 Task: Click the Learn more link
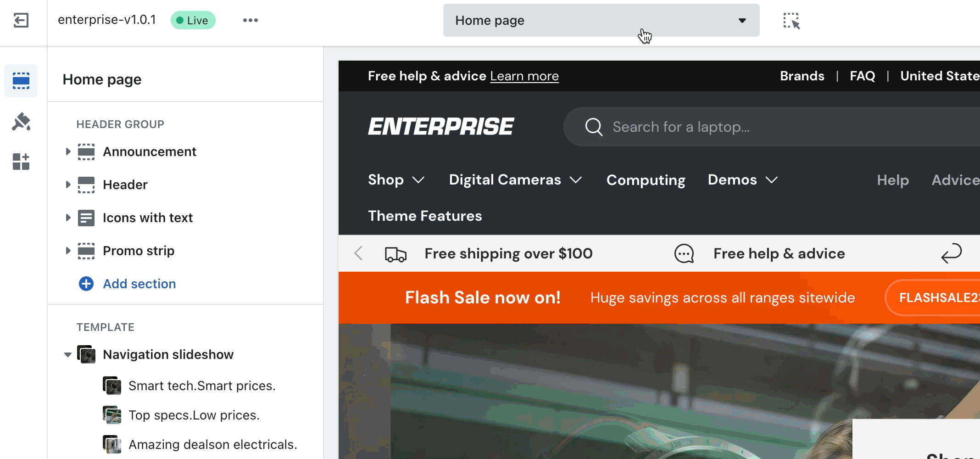(524, 76)
